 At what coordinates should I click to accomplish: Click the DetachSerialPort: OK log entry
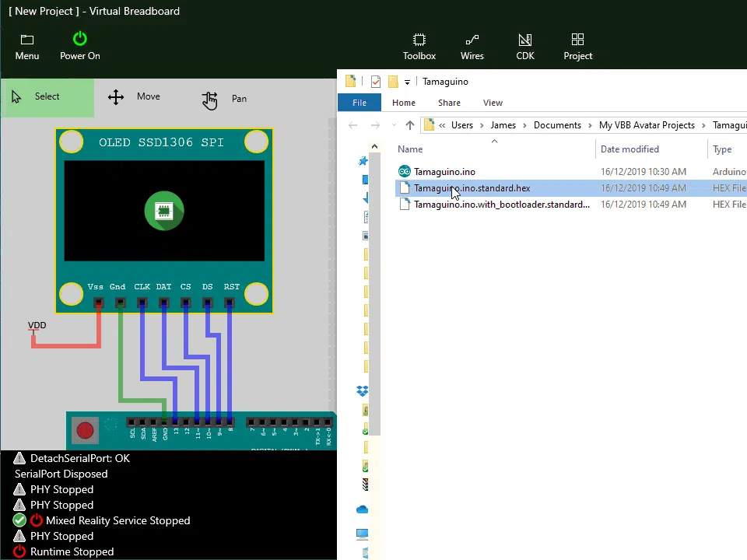(80, 458)
